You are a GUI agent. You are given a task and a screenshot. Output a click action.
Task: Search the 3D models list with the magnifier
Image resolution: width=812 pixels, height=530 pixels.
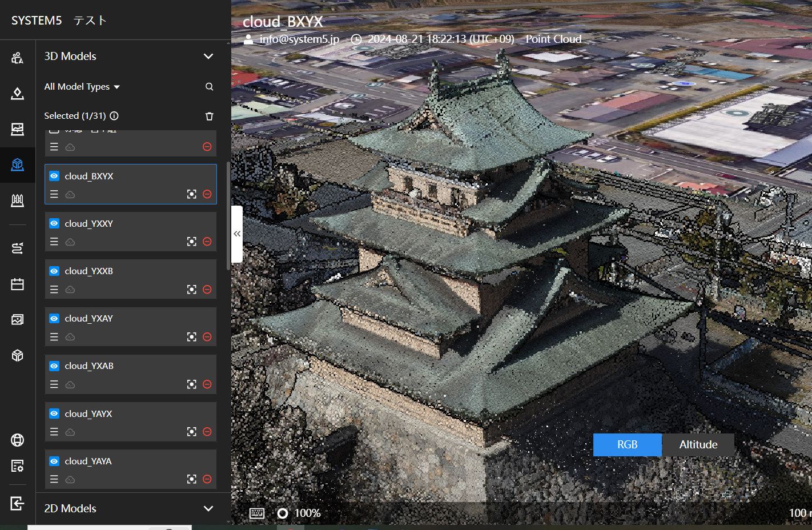point(209,87)
